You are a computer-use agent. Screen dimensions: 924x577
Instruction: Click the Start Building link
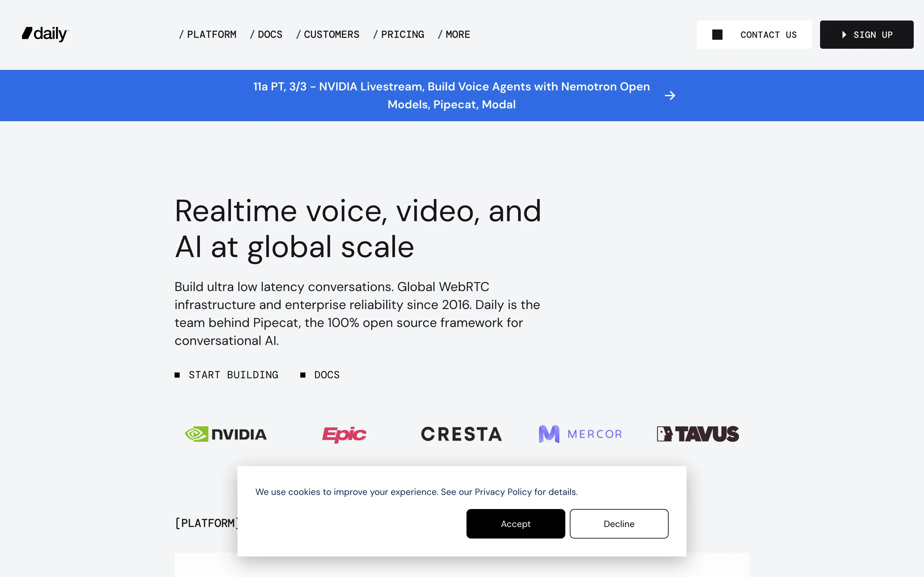coord(233,375)
